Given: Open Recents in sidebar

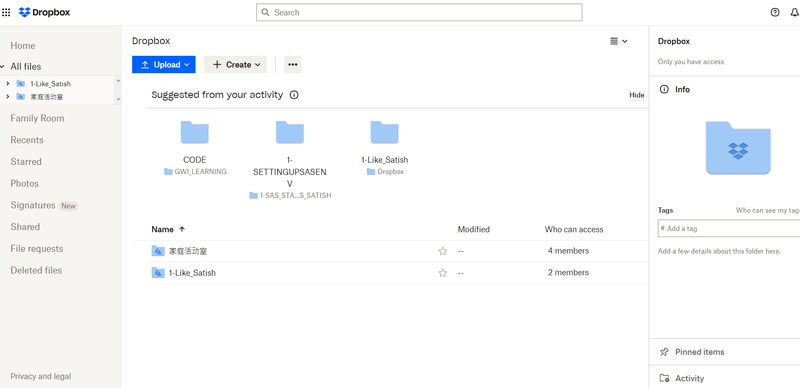Looking at the screenshot, I should [27, 140].
